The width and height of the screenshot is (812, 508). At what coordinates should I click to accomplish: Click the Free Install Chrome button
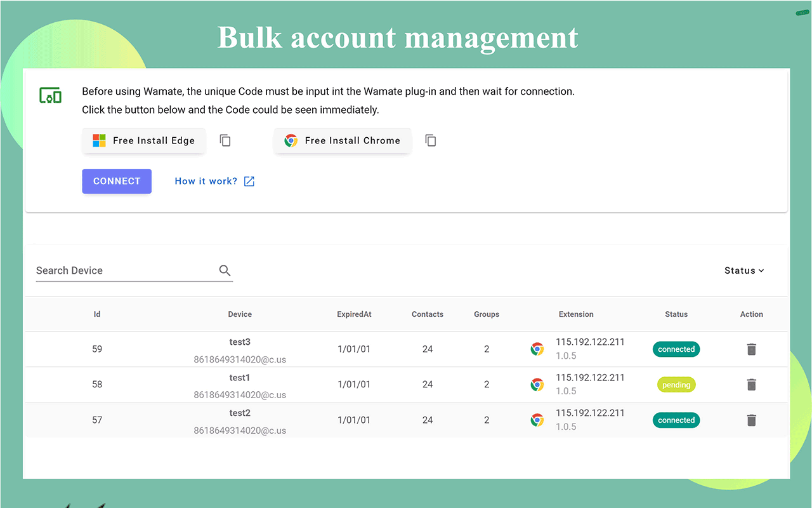coord(343,140)
